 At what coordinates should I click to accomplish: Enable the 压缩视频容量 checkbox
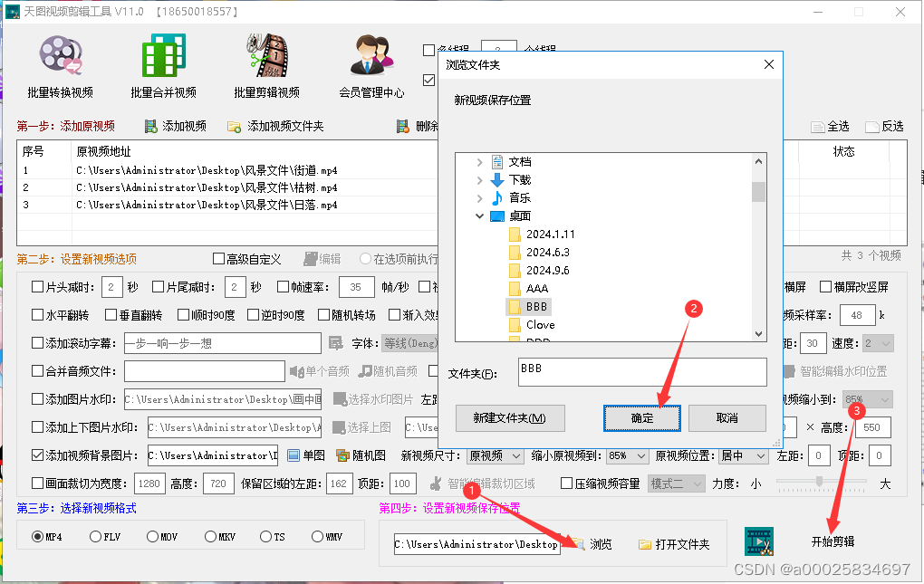(567, 483)
